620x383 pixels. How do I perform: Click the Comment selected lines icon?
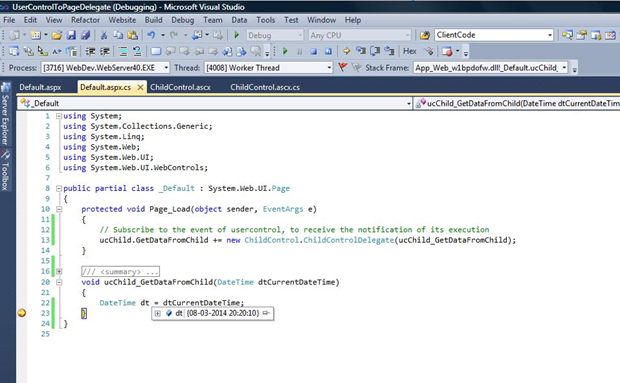tap(123, 51)
